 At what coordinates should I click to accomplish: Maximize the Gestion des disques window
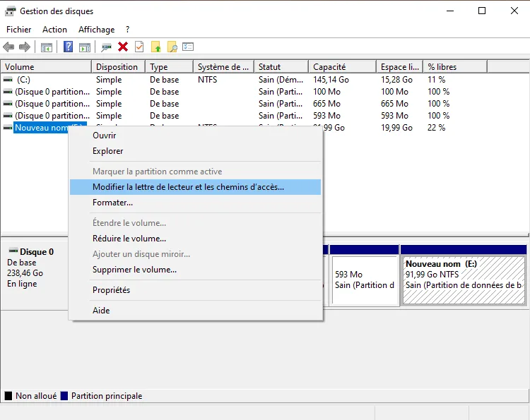[x=482, y=11]
